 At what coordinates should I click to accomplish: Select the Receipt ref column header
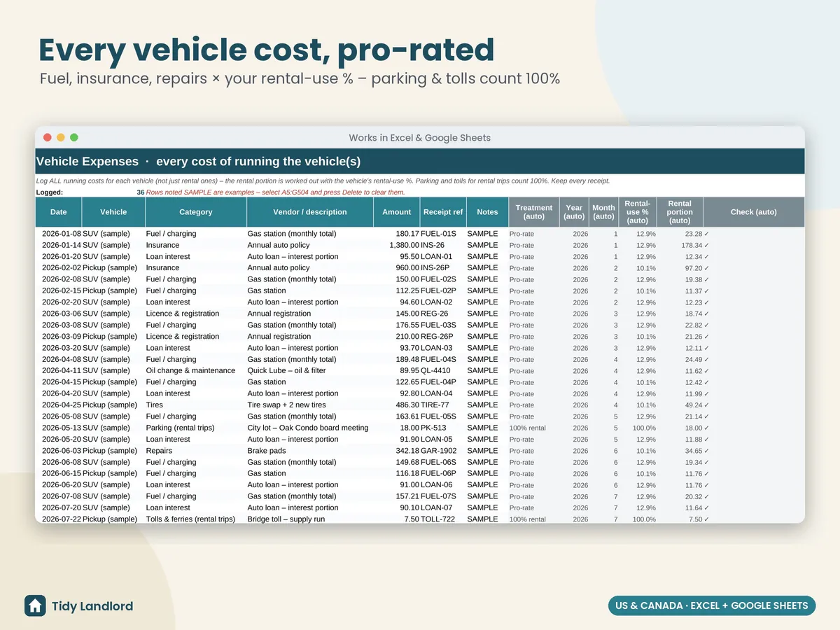[443, 212]
